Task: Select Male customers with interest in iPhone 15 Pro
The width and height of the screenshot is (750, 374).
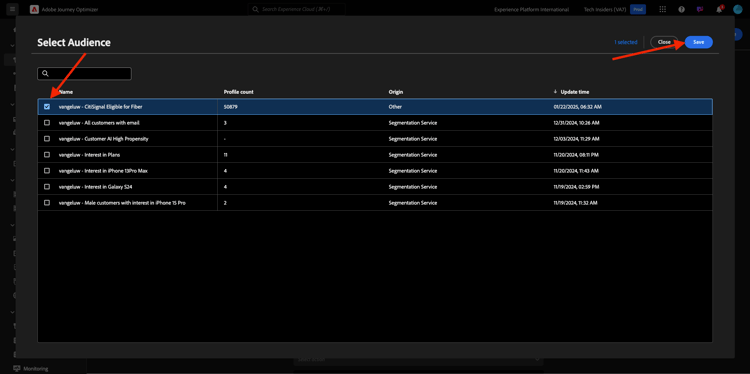Action: point(122,203)
